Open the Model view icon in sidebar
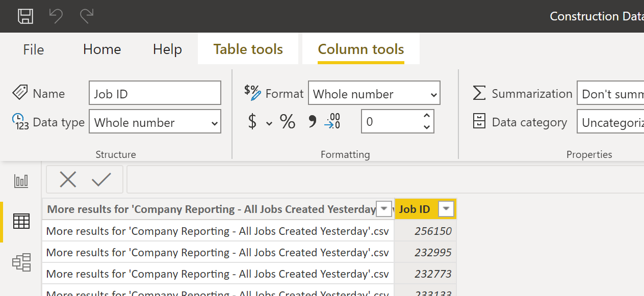 point(21,262)
